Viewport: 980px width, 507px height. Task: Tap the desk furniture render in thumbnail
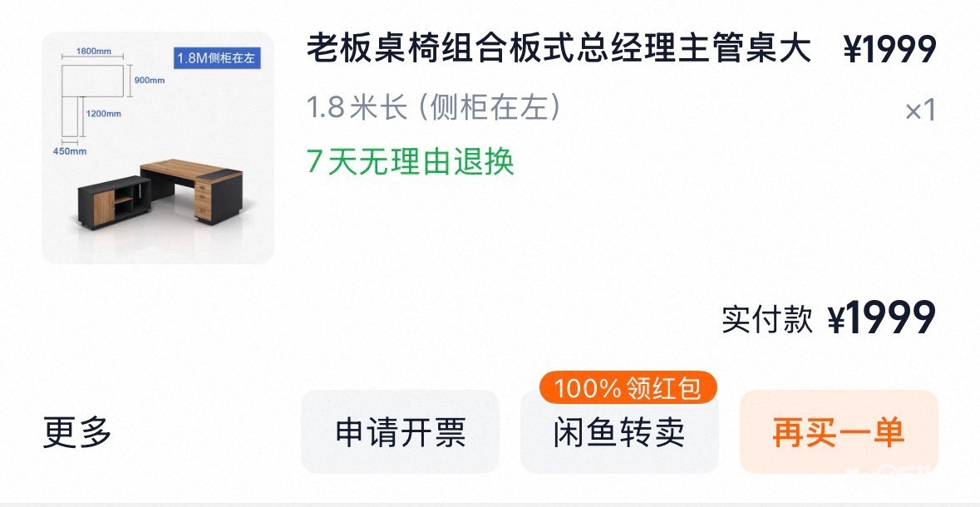point(160,194)
